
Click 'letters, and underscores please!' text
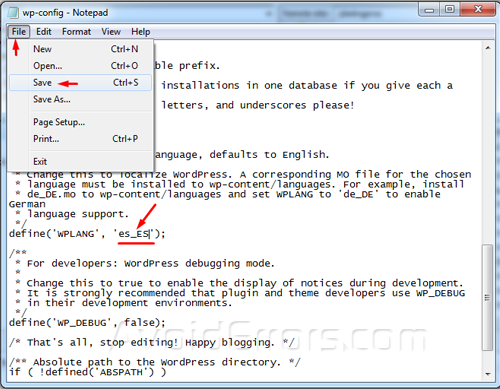pos(258,105)
